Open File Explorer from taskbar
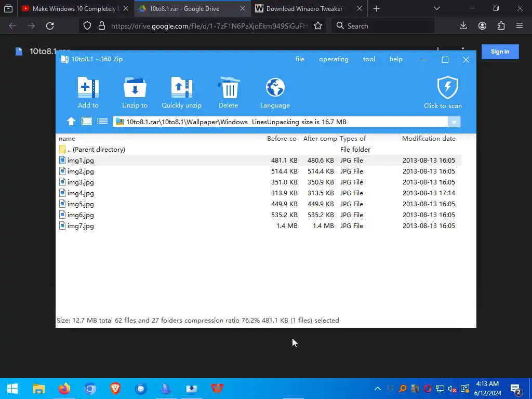Screen dimensions: 532x399 pyautogui.click(x=38, y=389)
